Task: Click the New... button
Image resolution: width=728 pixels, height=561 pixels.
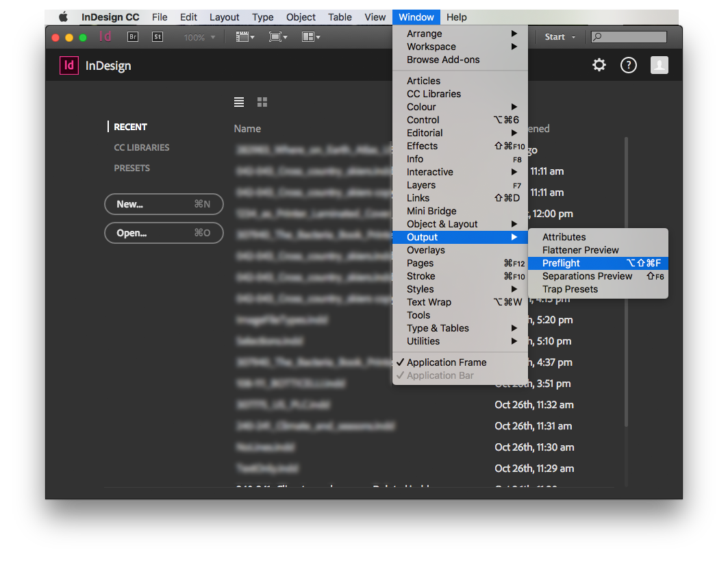Action: 164,204
